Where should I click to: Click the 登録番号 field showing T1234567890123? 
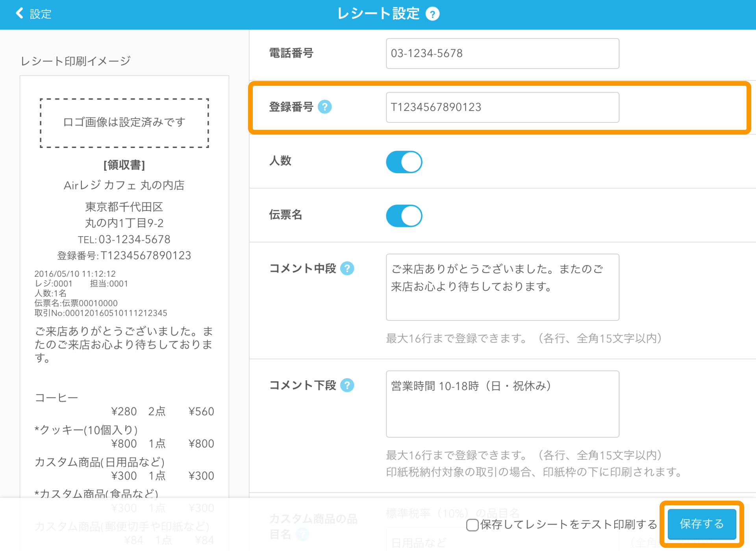click(x=502, y=107)
